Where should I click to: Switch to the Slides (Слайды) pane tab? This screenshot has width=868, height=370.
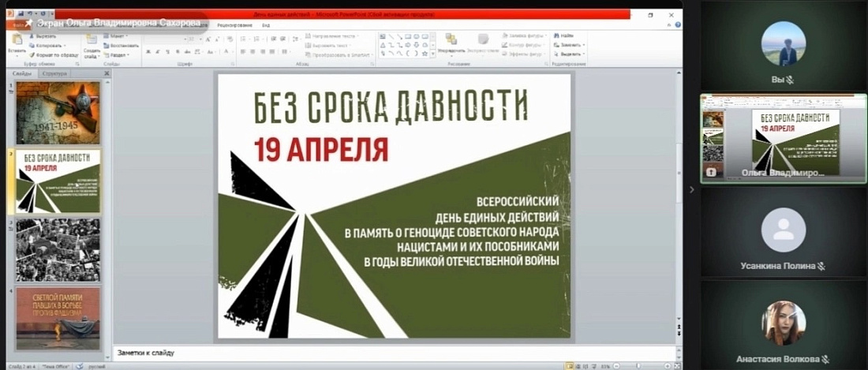(x=22, y=73)
